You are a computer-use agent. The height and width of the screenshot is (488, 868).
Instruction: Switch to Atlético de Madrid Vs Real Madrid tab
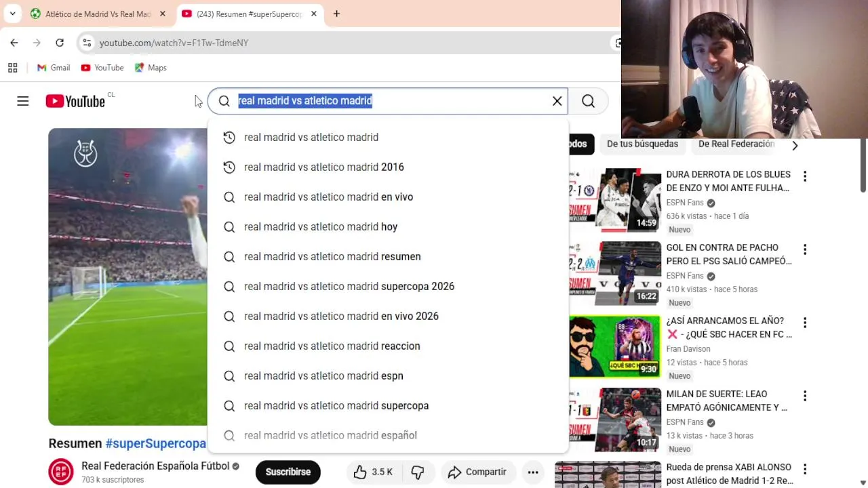click(98, 14)
